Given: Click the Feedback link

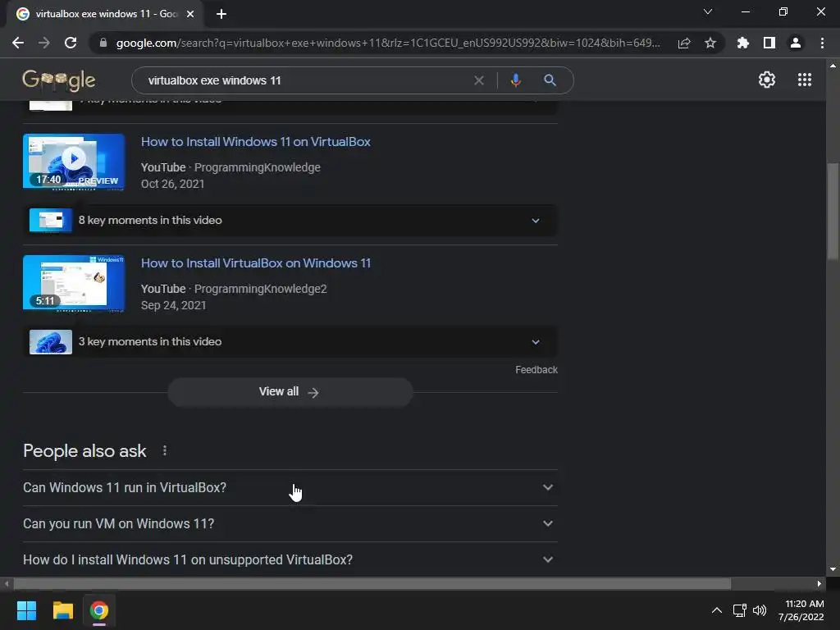Looking at the screenshot, I should (x=536, y=370).
